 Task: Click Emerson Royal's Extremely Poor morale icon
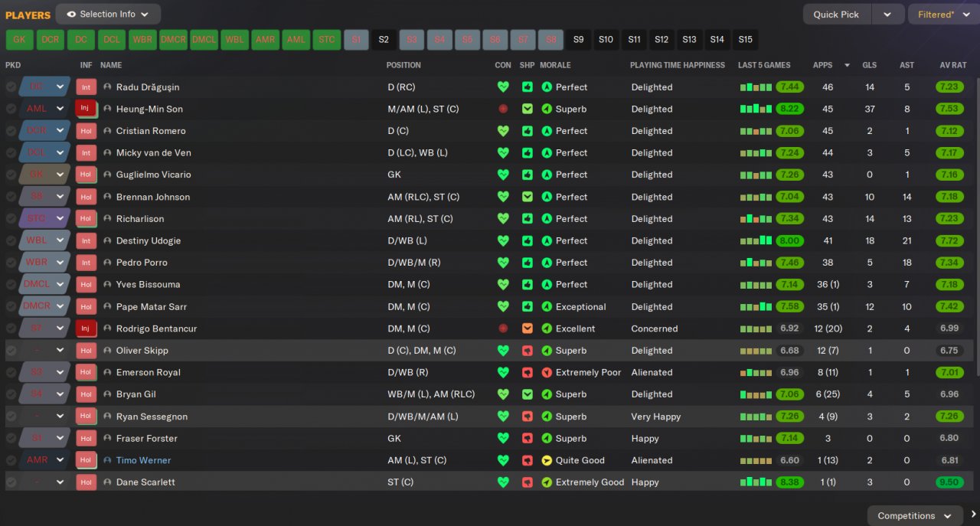coord(547,373)
